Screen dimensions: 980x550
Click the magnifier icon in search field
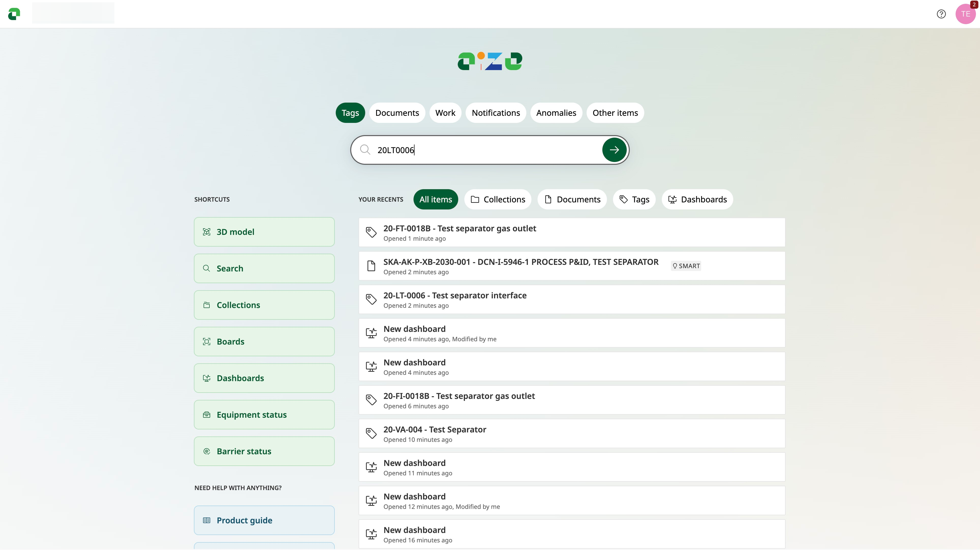[x=365, y=150]
